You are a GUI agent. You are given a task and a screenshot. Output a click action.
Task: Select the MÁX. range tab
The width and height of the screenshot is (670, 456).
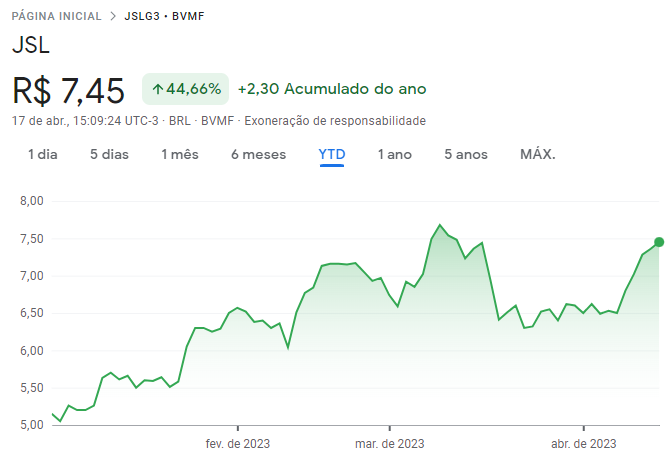coord(538,154)
